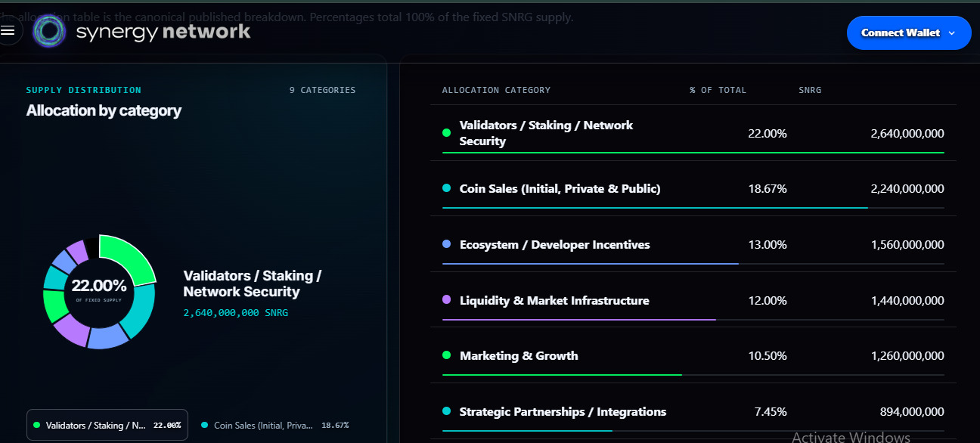Click the 2,640,000,000 SNRG chart caption
This screenshot has width=980, height=443.
(236, 312)
